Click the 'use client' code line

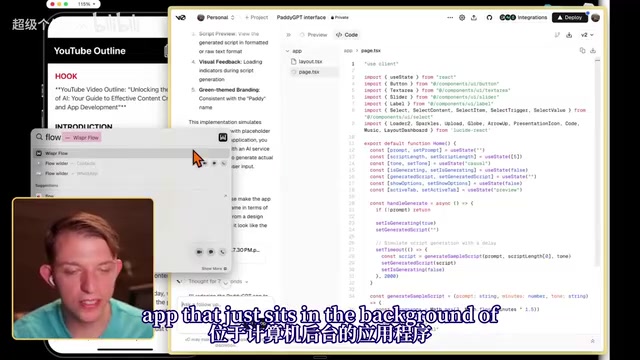(x=381, y=64)
